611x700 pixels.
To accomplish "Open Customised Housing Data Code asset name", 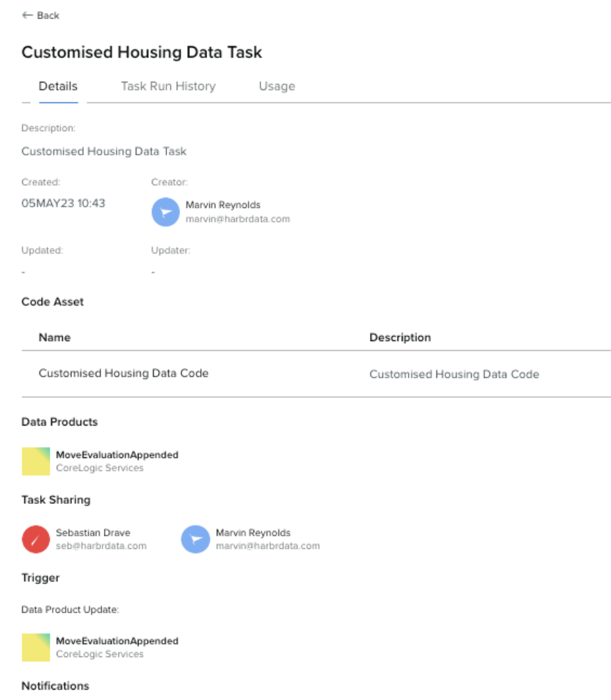I will 123,373.
